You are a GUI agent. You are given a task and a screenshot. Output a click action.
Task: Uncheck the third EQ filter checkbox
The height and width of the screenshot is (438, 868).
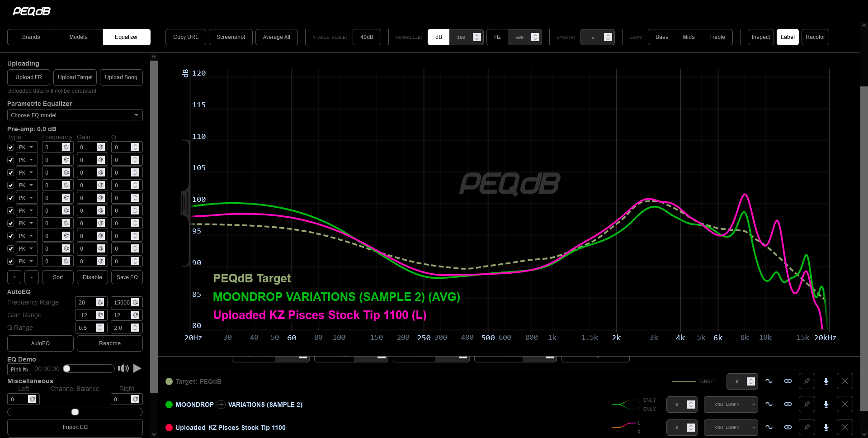click(x=11, y=172)
